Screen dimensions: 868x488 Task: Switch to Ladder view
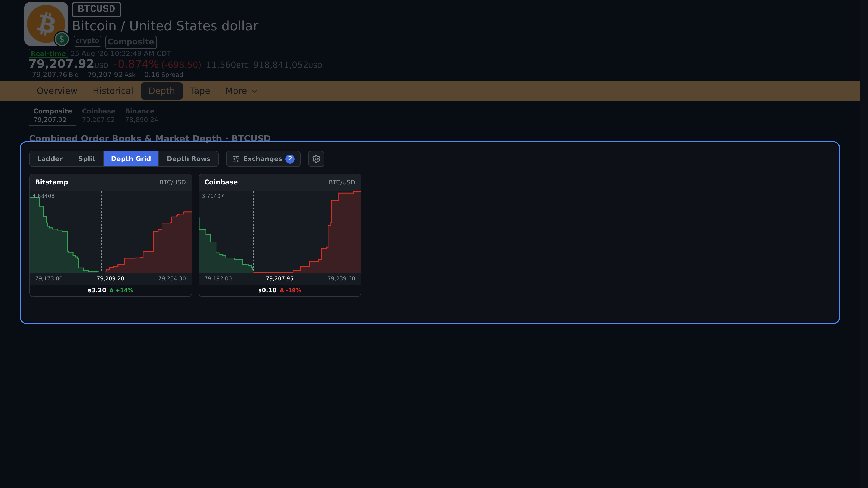(x=50, y=159)
